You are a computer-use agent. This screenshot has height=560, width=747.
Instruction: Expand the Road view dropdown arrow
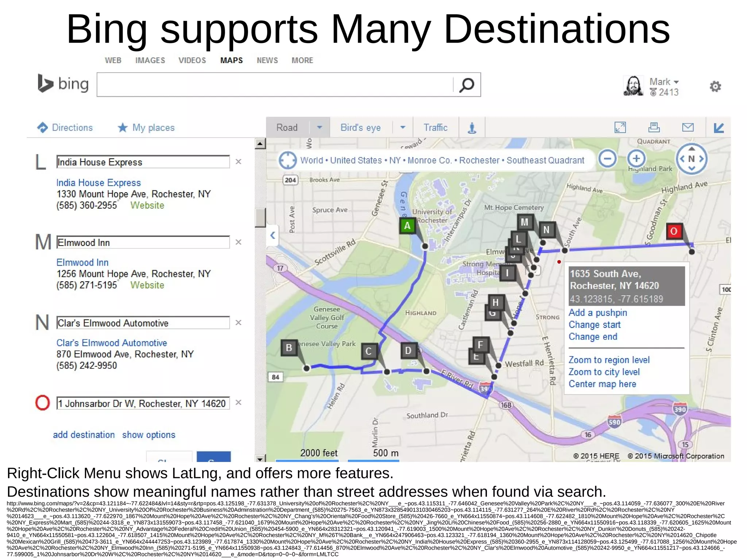(320, 127)
